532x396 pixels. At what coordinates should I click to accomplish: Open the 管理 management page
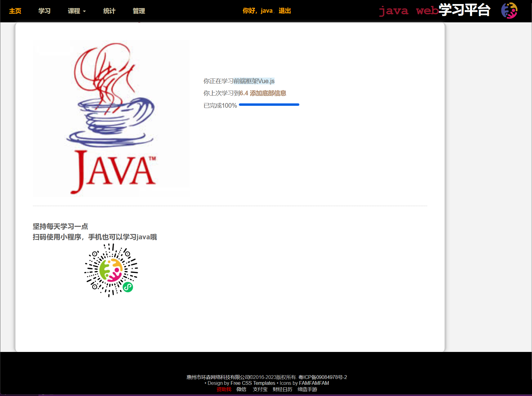[x=139, y=11]
